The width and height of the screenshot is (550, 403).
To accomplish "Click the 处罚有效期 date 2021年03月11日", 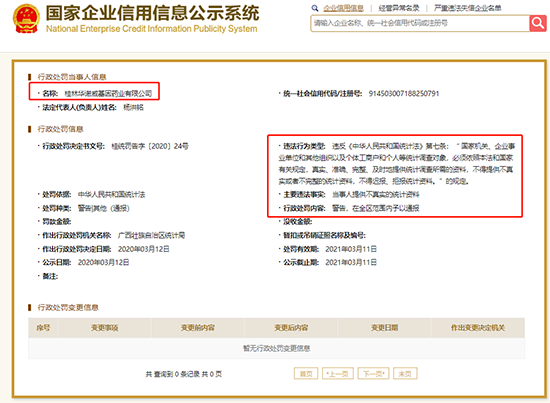I will click(351, 249).
